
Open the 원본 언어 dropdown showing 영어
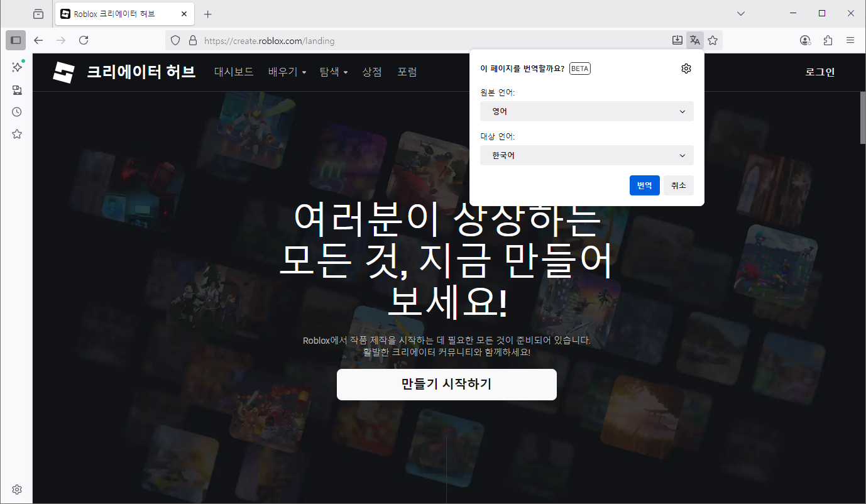tap(587, 111)
